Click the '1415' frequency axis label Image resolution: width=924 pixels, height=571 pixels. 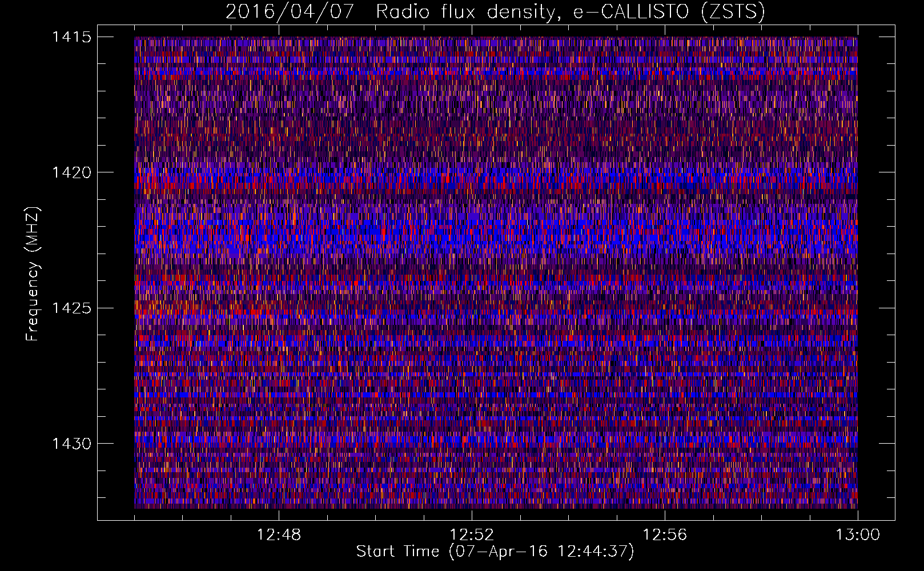(x=71, y=37)
